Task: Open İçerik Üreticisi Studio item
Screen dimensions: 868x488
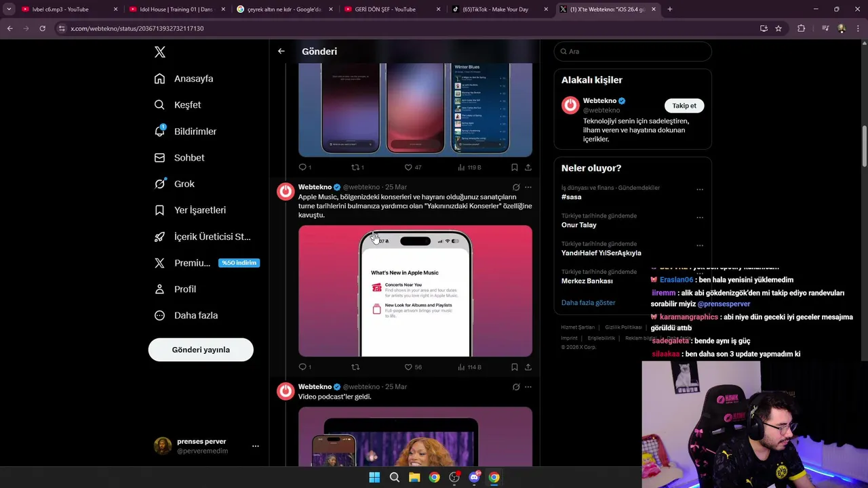Action: (x=202, y=237)
